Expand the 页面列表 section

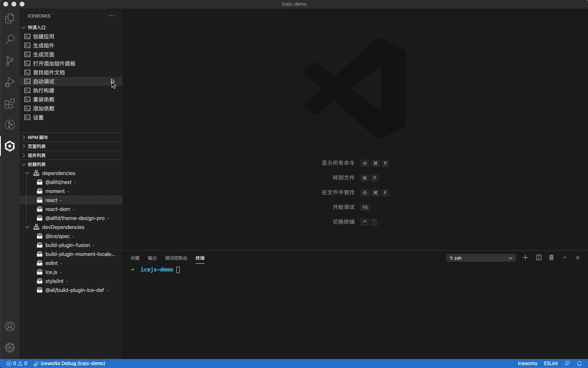click(71, 146)
